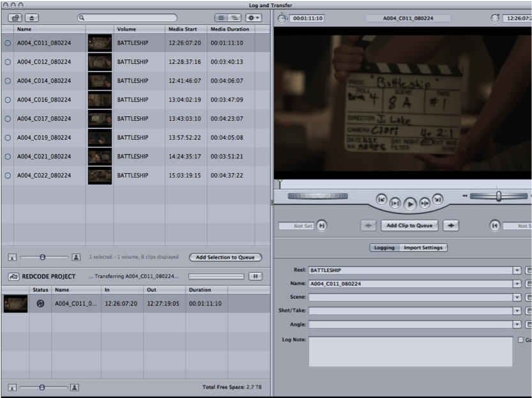Click Go to In Point button
532x398 pixels.
(322, 226)
